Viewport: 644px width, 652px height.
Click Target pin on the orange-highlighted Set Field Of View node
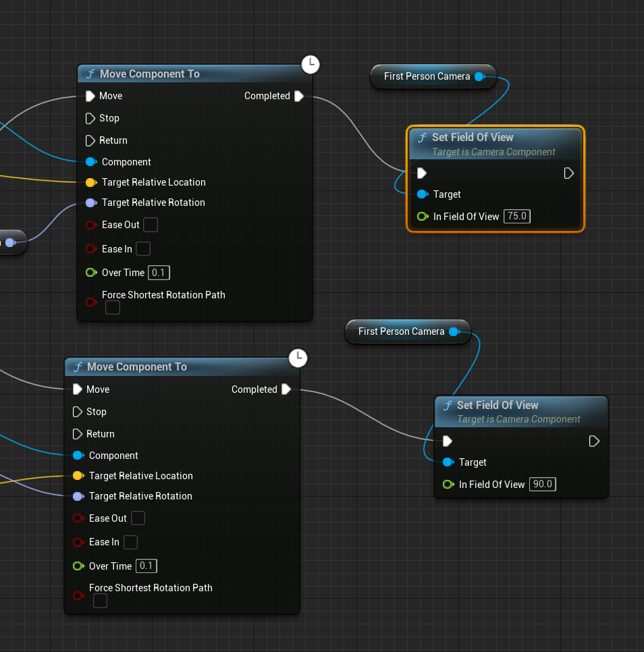tap(423, 194)
